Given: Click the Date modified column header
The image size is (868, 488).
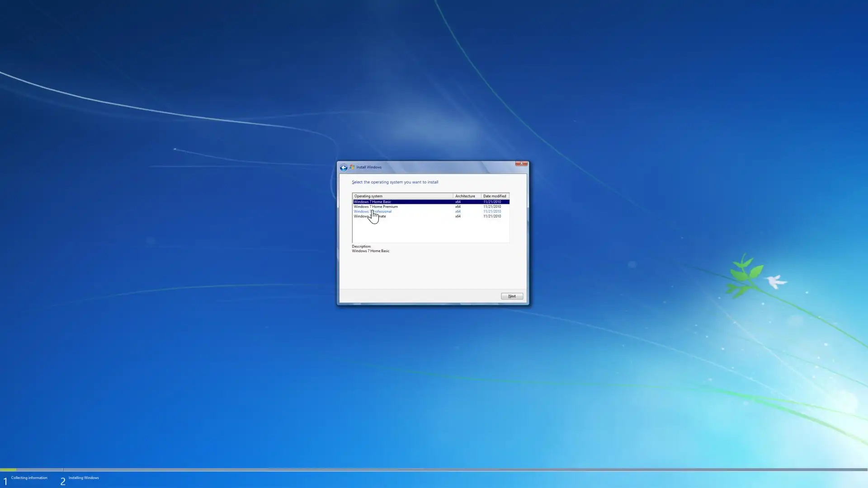Looking at the screenshot, I should (x=495, y=196).
